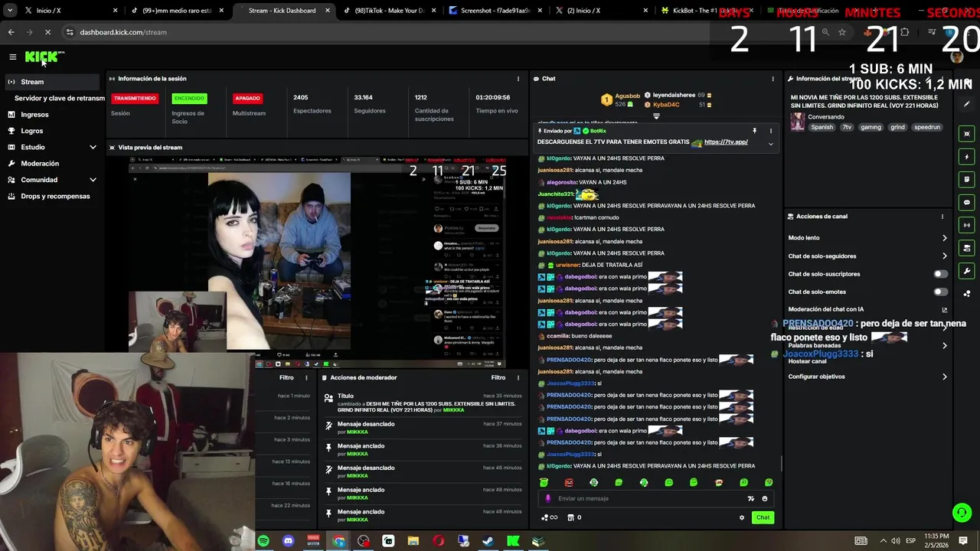Open the https://7tv.app/ link

click(x=726, y=142)
